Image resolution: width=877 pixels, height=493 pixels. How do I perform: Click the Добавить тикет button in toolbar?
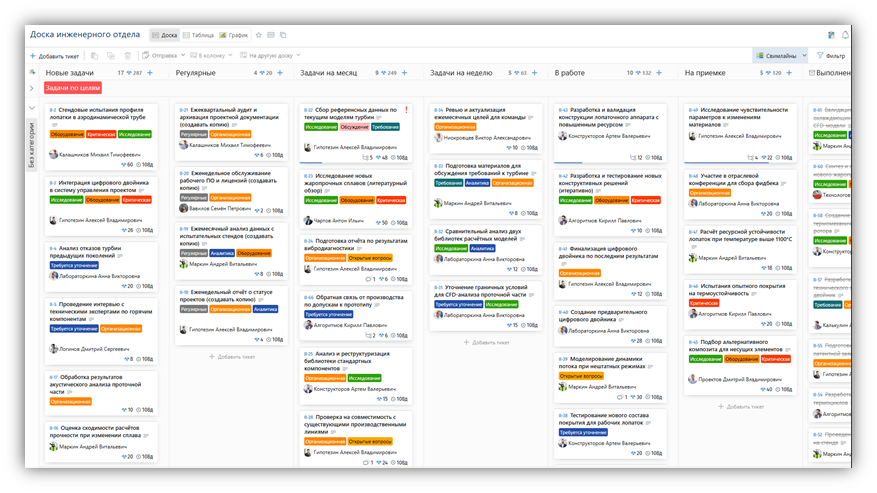point(54,56)
